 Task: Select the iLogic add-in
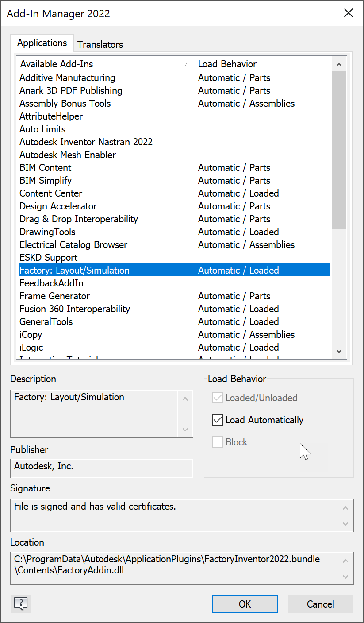click(31, 348)
